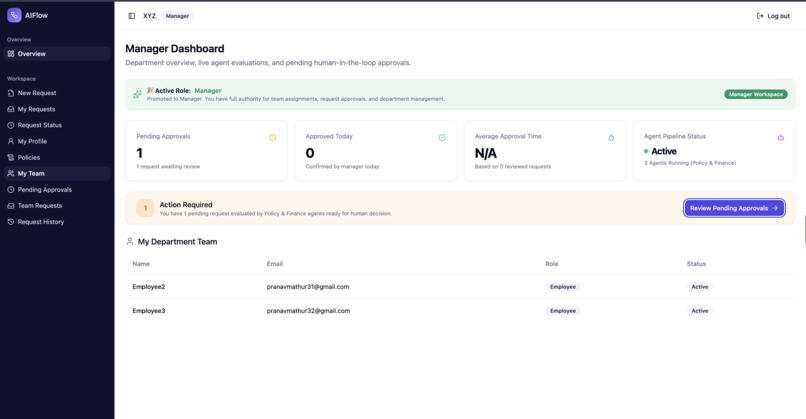Click the Role column header
This screenshot has height=419, width=806.
pyautogui.click(x=552, y=264)
